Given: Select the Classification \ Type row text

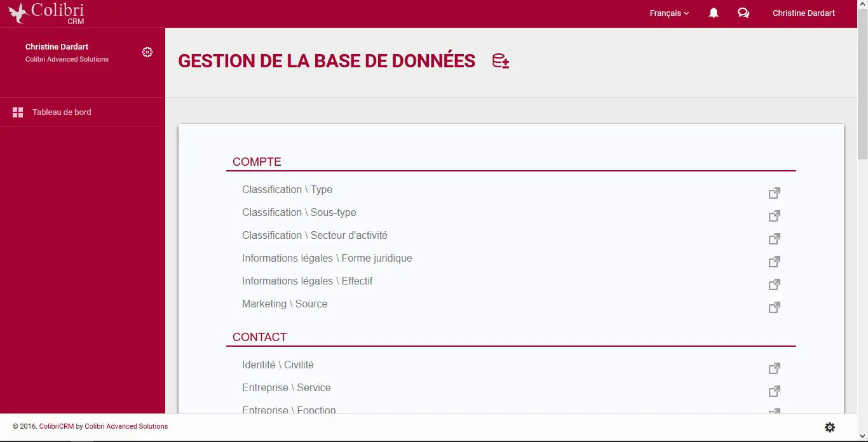Looking at the screenshot, I should pos(287,190).
